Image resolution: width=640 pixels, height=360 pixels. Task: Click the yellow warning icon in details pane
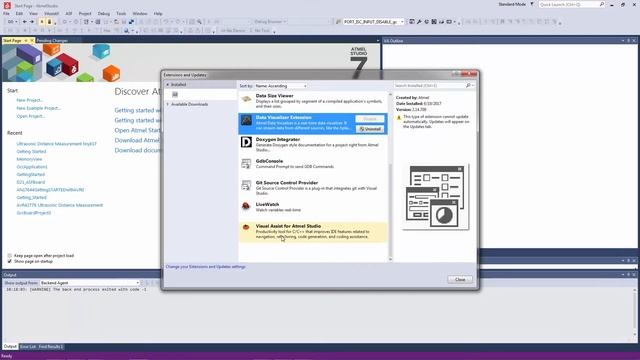(x=399, y=118)
